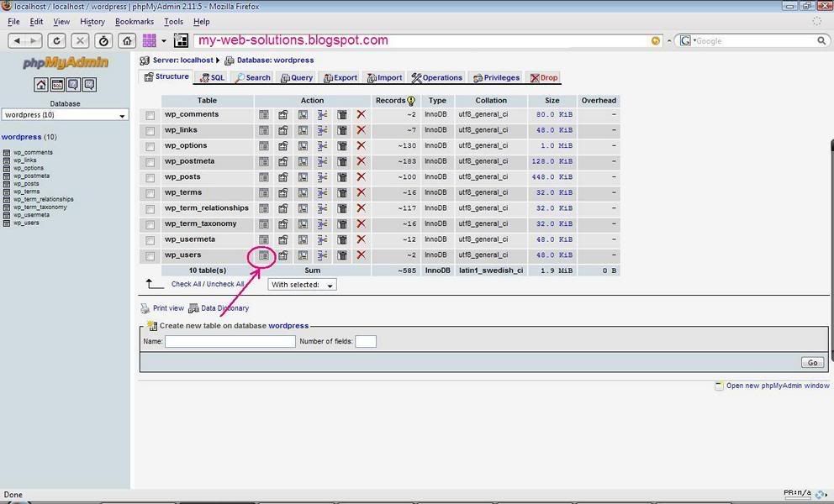Click the Empty icon for wp_comments
The width and height of the screenshot is (834, 504).
(x=342, y=114)
